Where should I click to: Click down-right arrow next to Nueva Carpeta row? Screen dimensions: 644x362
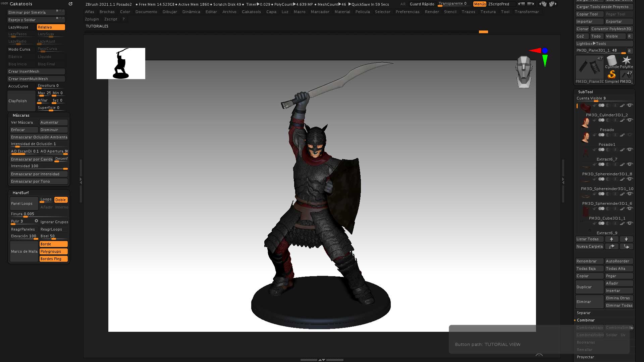pyautogui.click(x=626, y=246)
